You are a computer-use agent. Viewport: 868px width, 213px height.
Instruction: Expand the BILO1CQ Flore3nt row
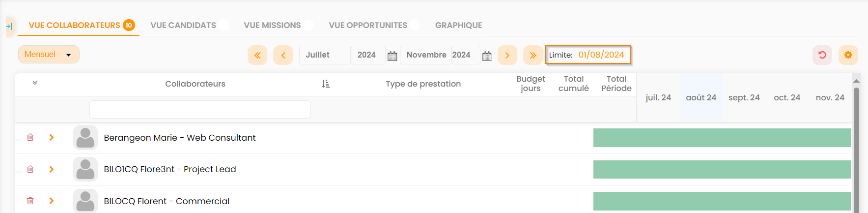[x=52, y=169]
